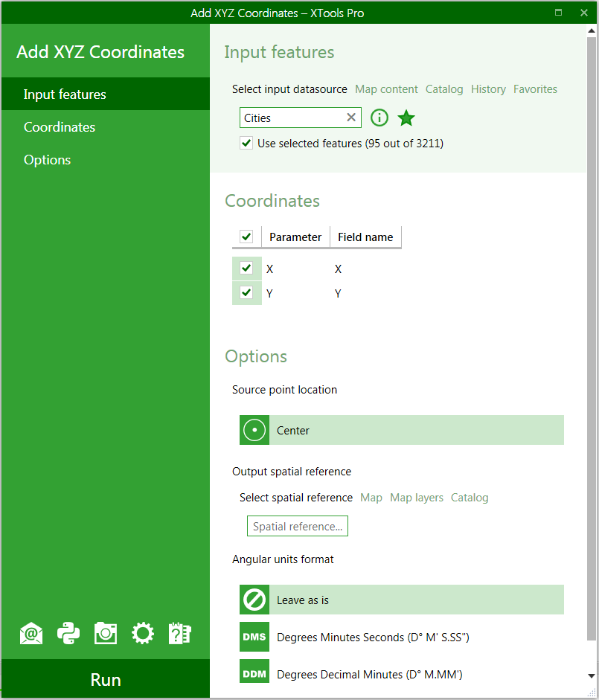Open help via the question-mark book icon

(179, 634)
